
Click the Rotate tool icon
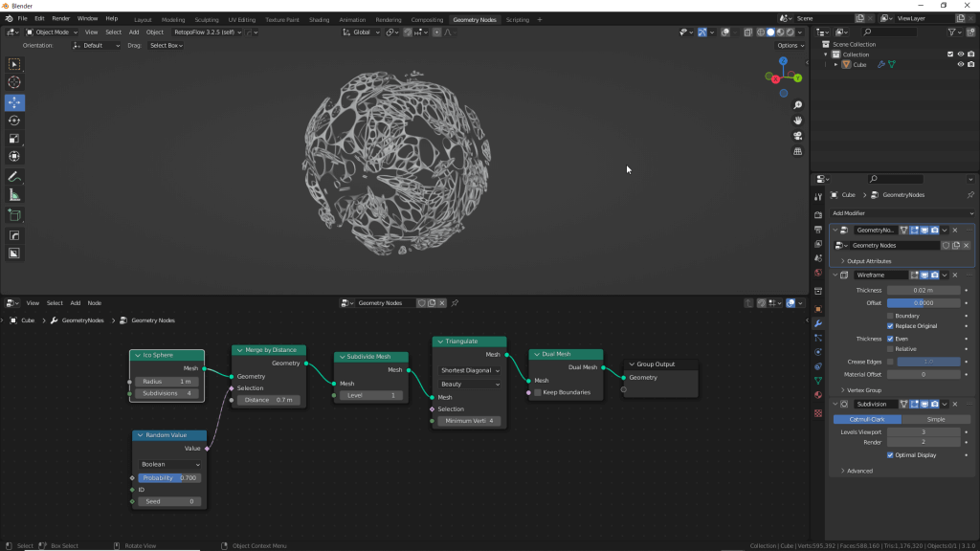14,120
